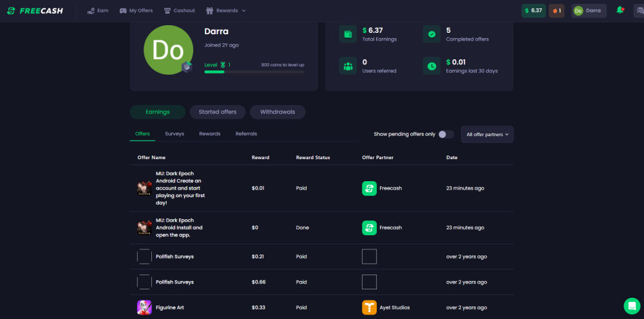Open the chat icon in top right
Screen dimensions: 644x319
point(639,11)
